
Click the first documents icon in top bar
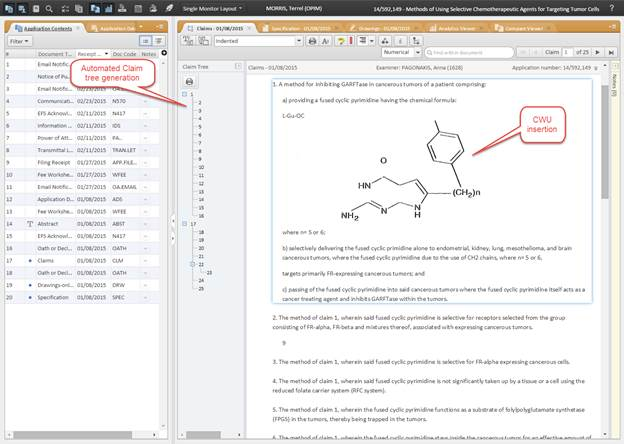(x=9, y=8)
